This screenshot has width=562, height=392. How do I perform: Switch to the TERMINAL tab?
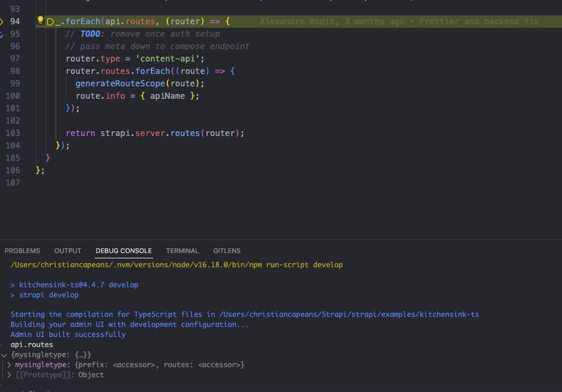pyautogui.click(x=182, y=251)
